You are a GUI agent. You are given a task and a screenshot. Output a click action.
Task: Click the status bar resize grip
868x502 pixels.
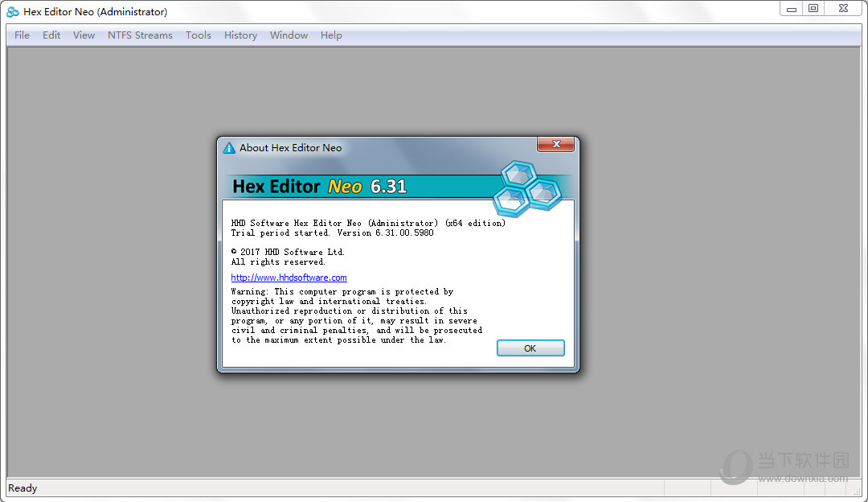[857, 491]
